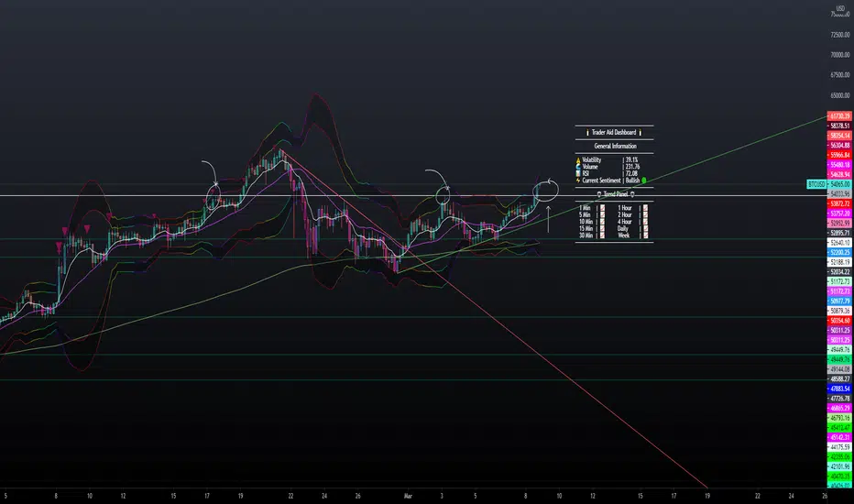The image size is (854, 504).
Task: Click the Volume icon in dashboard
Action: [578, 167]
